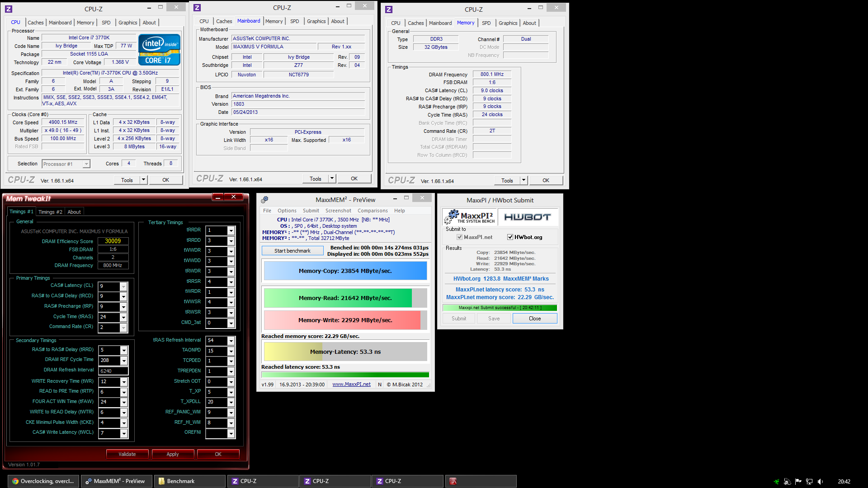Open the Razer icon in system tray
Screen dimensions: 868x488
point(776,481)
